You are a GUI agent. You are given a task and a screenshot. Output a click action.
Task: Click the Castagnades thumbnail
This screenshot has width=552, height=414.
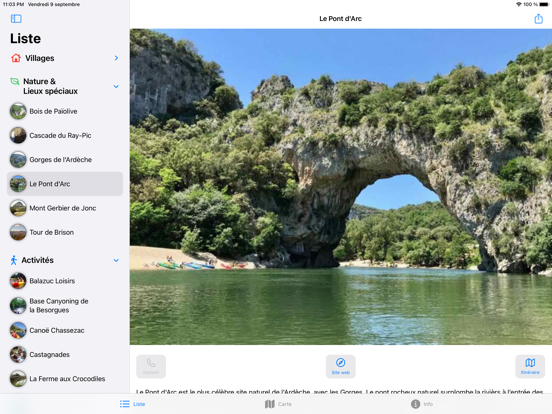click(x=18, y=355)
